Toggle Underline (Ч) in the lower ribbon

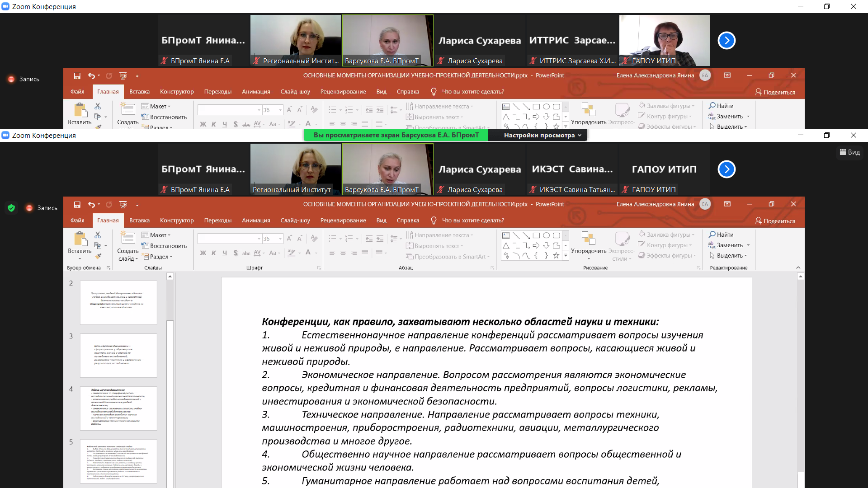point(225,253)
